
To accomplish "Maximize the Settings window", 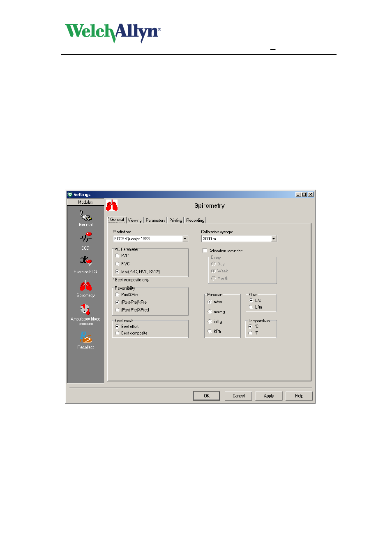I will 304,195.
